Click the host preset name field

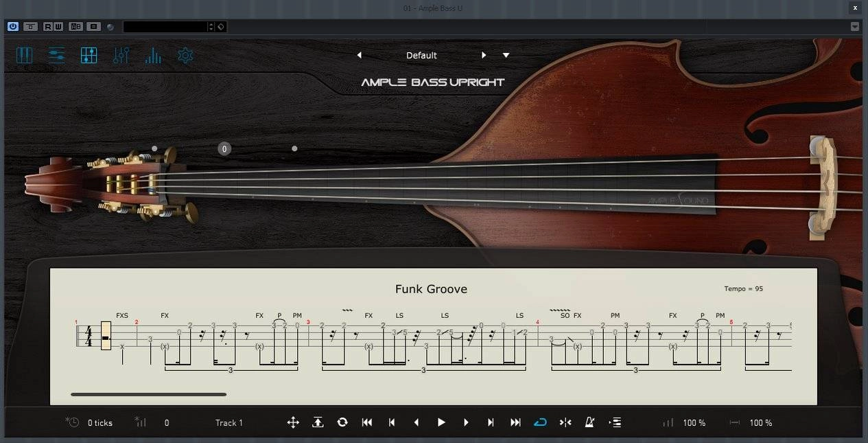click(x=165, y=26)
